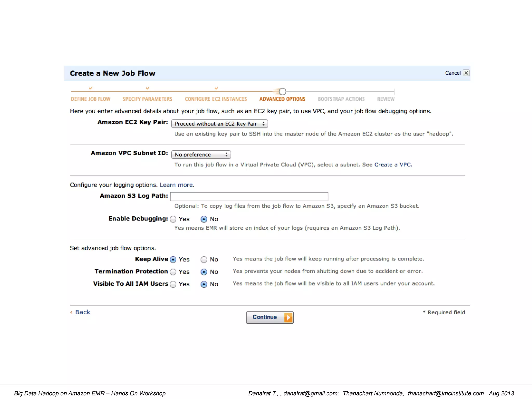Open the Create a VPC link
The image size is (532, 399).
tap(393, 165)
